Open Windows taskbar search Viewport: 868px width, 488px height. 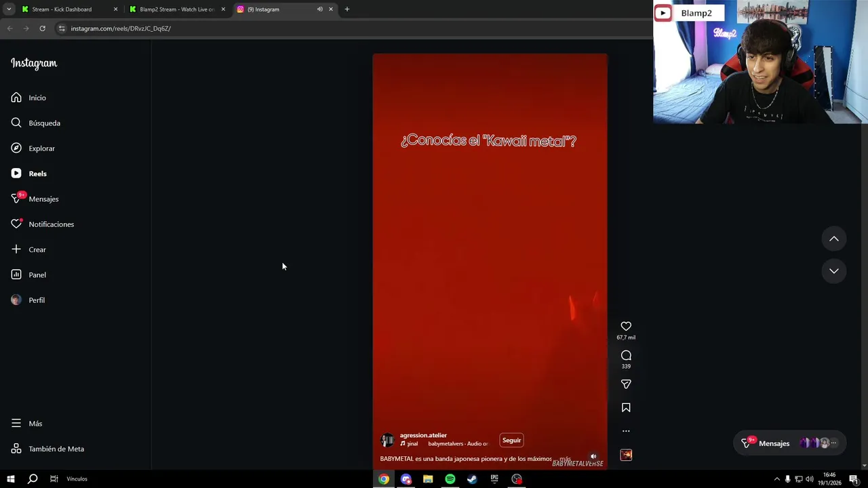pos(32,479)
